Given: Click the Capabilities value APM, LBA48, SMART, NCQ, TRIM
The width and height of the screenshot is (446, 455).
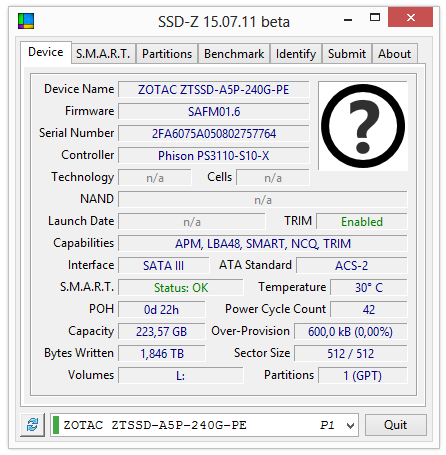Looking at the screenshot, I should [263, 244].
